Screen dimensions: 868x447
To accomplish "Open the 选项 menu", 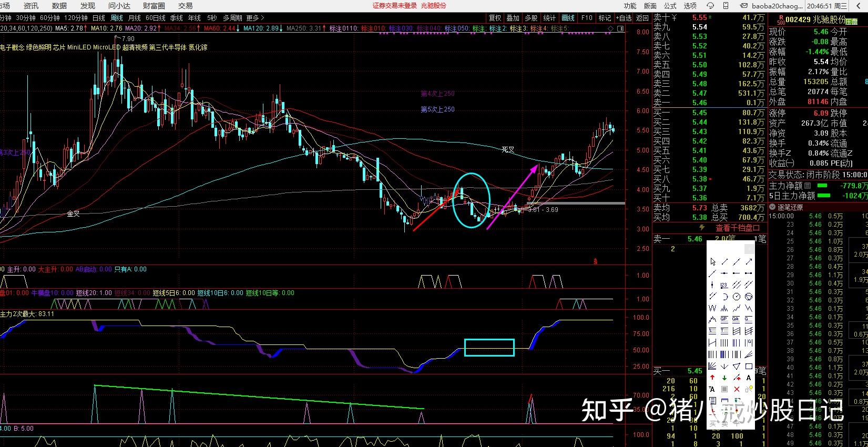I will click(x=690, y=6).
